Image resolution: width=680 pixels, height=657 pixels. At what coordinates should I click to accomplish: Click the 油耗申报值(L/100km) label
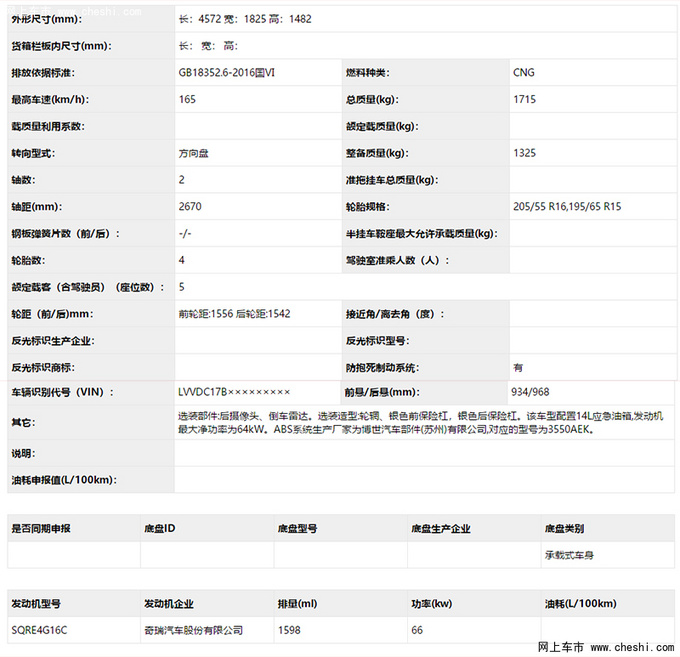click(64, 480)
